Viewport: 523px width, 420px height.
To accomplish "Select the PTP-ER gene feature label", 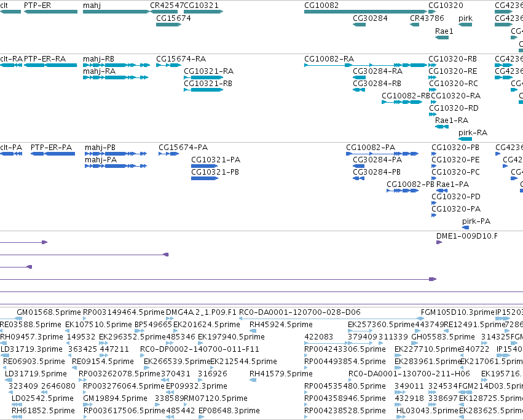I will 37,6.
